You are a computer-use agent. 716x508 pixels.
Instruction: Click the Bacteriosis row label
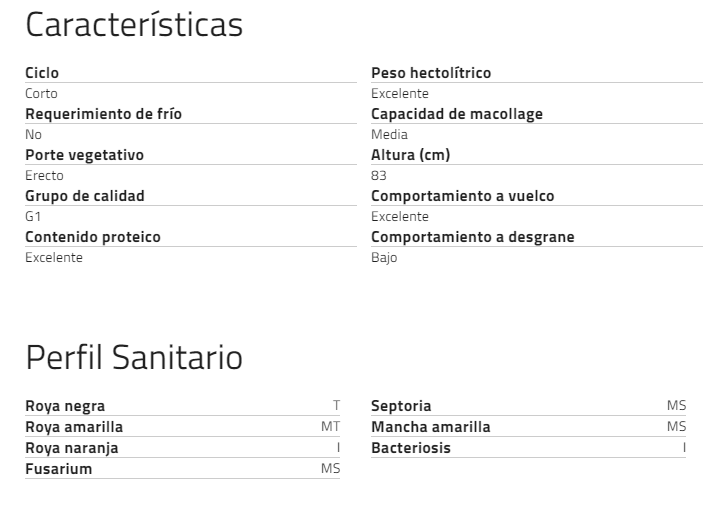(411, 448)
